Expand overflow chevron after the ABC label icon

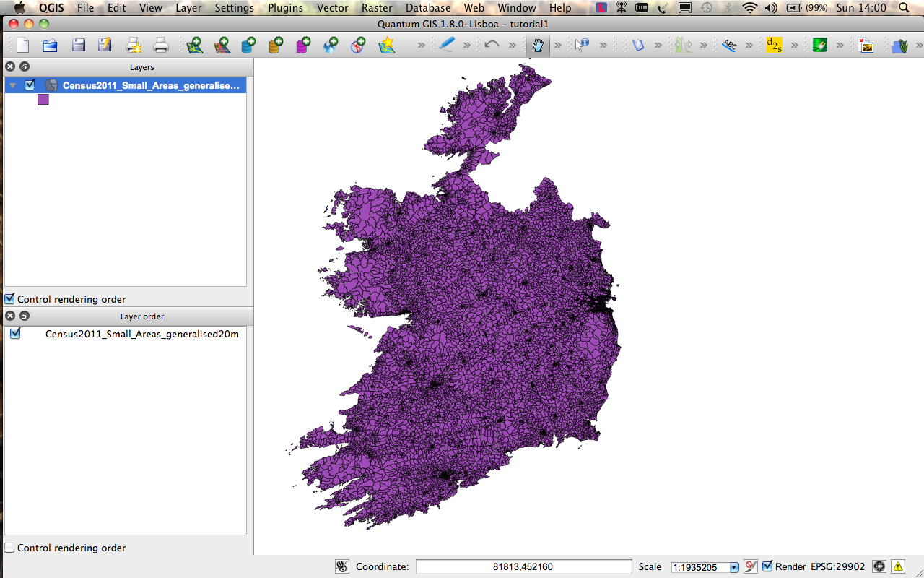749,45
